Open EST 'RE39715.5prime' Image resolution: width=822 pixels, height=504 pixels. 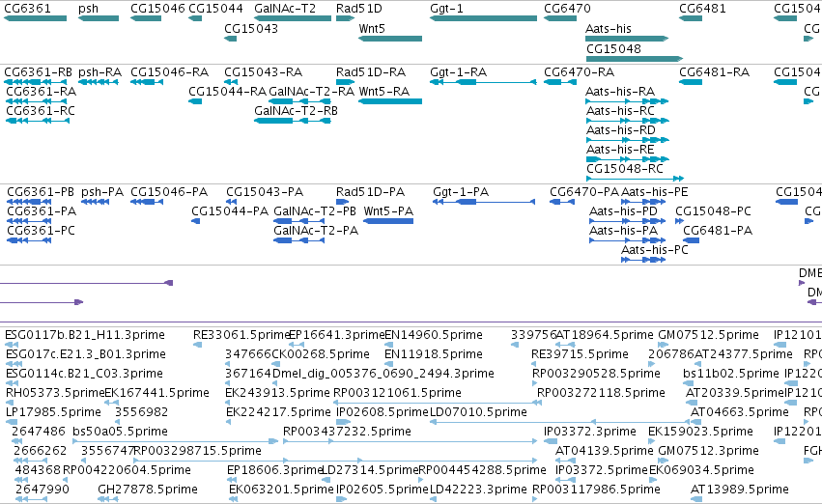point(580,354)
